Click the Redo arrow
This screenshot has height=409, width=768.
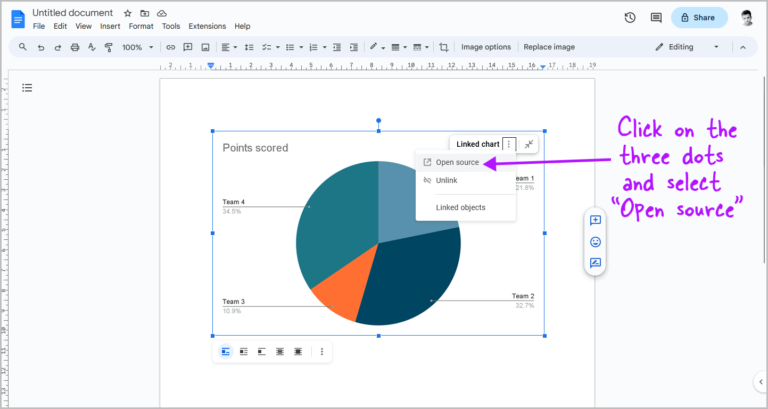[x=58, y=48]
